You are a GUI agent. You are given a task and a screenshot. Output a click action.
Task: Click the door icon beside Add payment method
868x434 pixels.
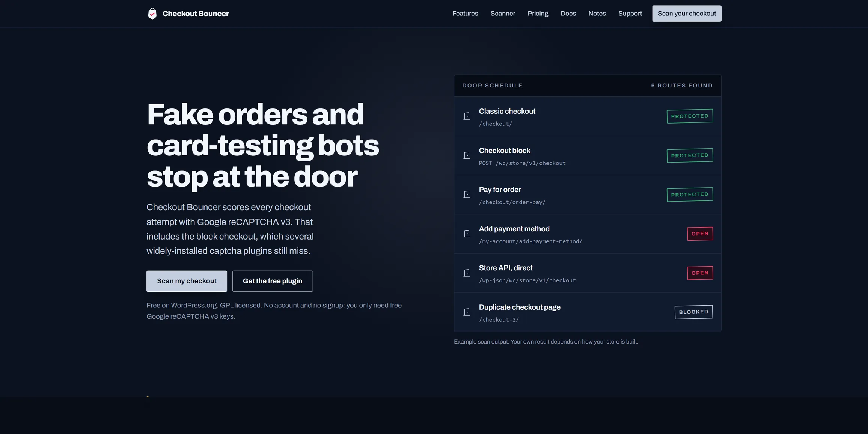coord(467,234)
